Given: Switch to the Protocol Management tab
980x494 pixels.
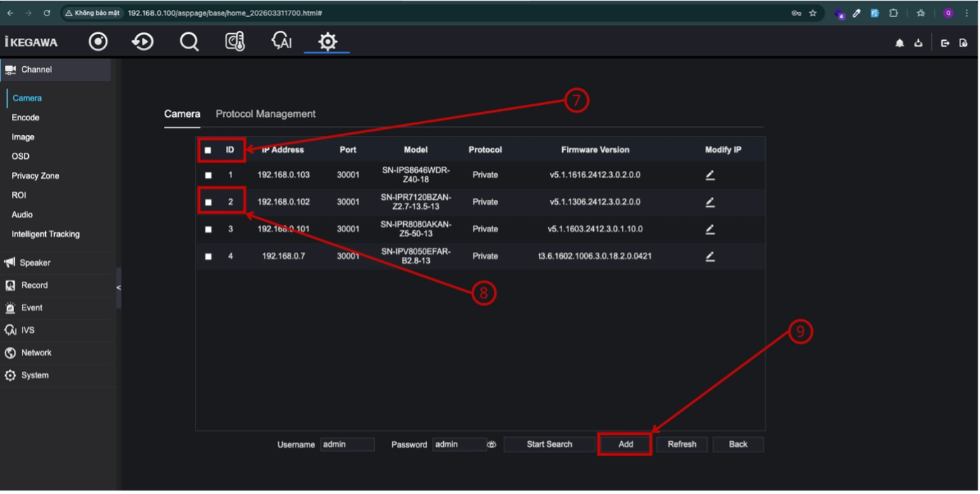Looking at the screenshot, I should [x=265, y=114].
